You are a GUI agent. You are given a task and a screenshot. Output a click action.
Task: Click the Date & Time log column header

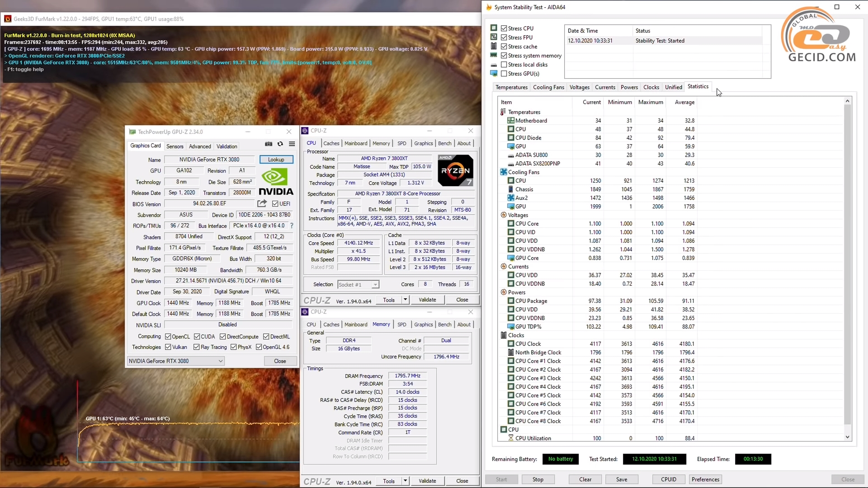(x=599, y=31)
